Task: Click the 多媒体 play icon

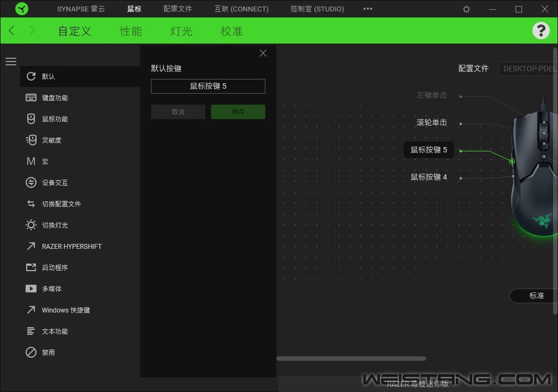Action: [31, 289]
